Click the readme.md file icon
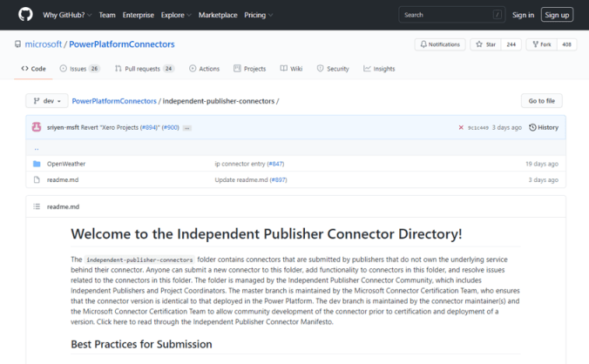 (x=37, y=179)
